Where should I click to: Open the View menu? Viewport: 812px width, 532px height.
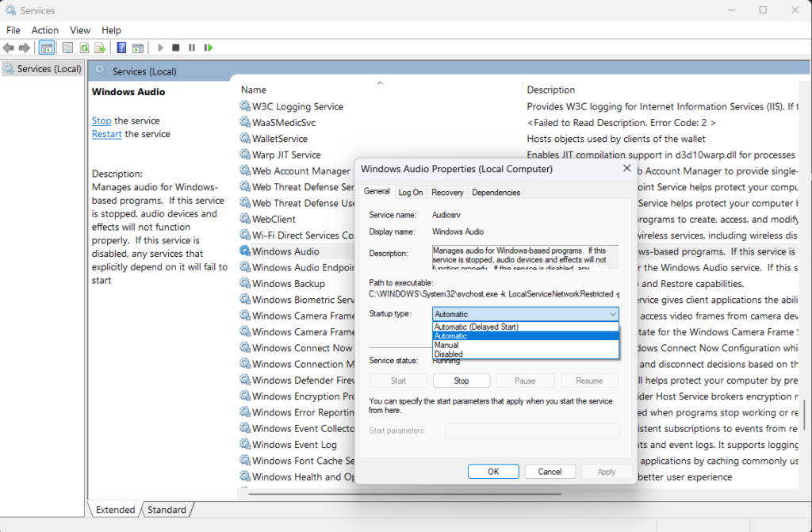pyautogui.click(x=80, y=30)
